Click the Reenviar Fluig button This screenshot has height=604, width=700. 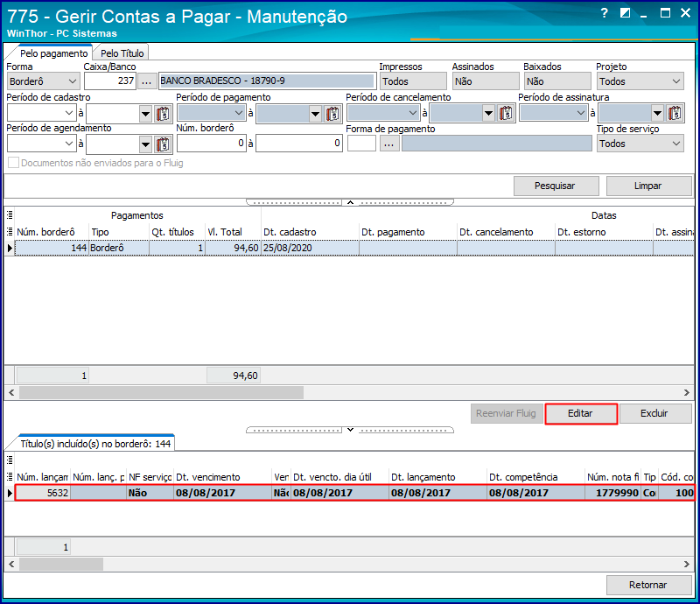click(x=507, y=414)
